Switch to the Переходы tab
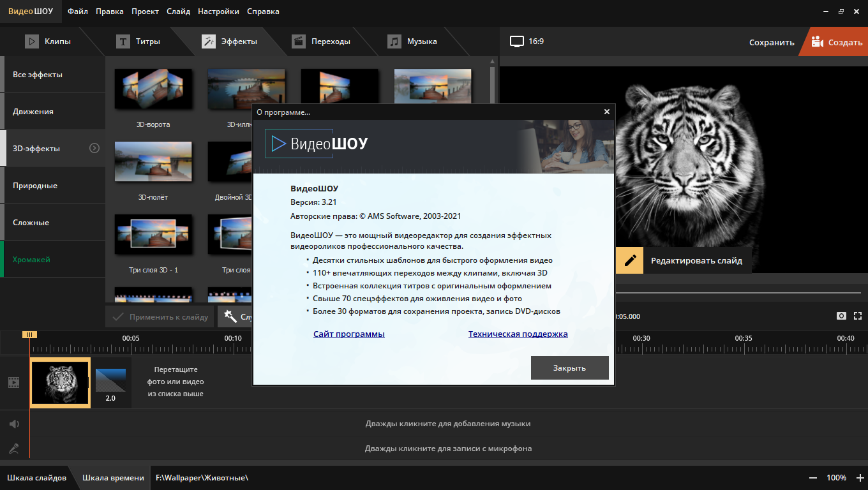The width and height of the screenshot is (868, 490). tap(321, 41)
